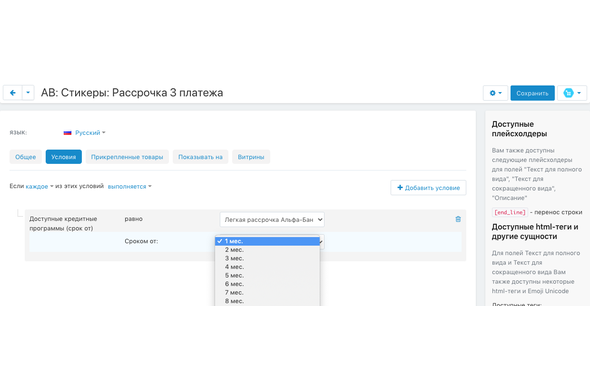The width and height of the screenshot is (590, 391).
Task: Delete condition with trash icon
Action: [458, 219]
